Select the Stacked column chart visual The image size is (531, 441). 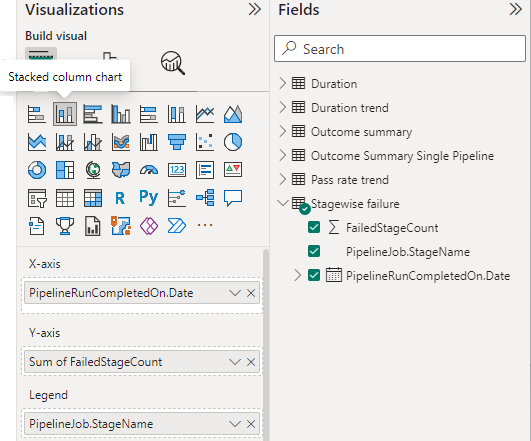[x=65, y=114]
